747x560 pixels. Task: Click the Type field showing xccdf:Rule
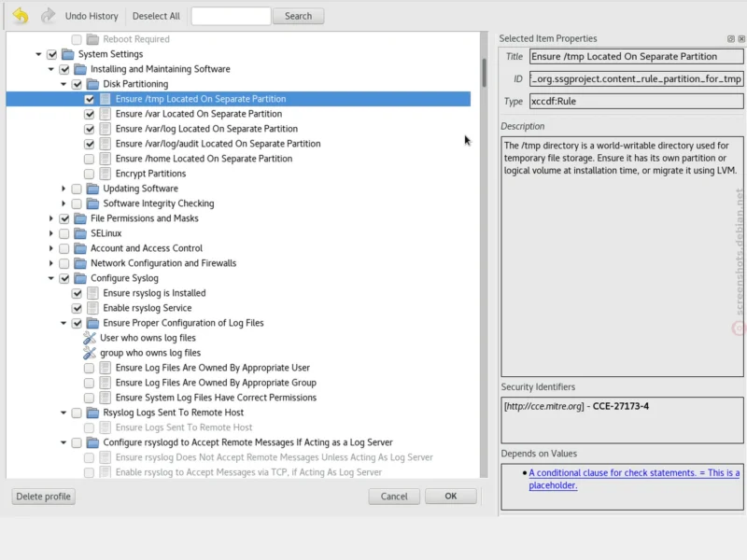coord(636,102)
